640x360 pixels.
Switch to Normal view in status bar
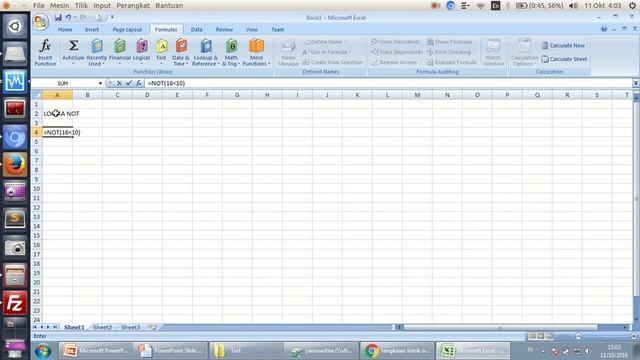532,336
